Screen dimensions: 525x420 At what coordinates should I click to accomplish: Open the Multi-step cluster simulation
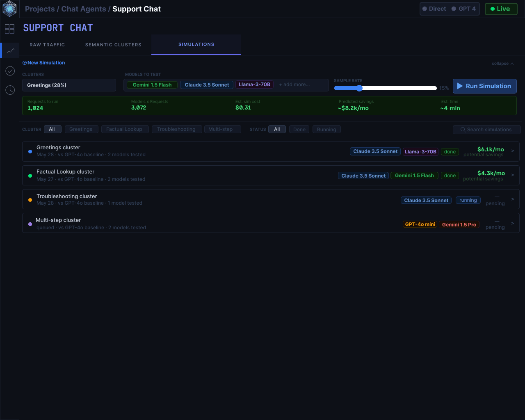click(271, 223)
